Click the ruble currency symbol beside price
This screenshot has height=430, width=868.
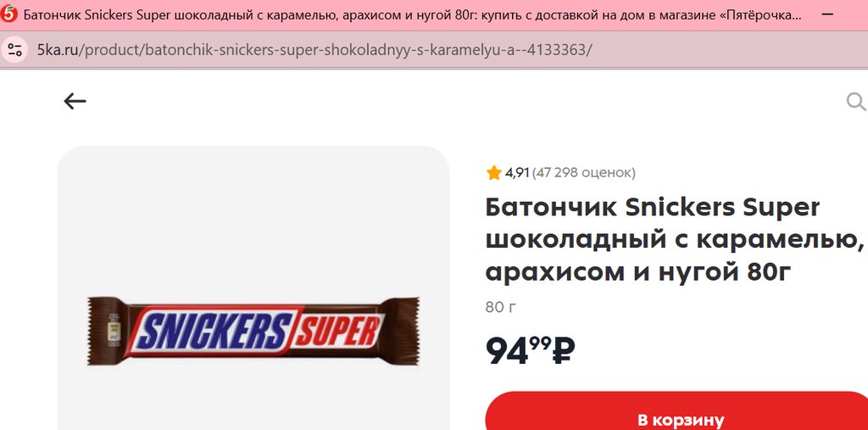click(564, 351)
